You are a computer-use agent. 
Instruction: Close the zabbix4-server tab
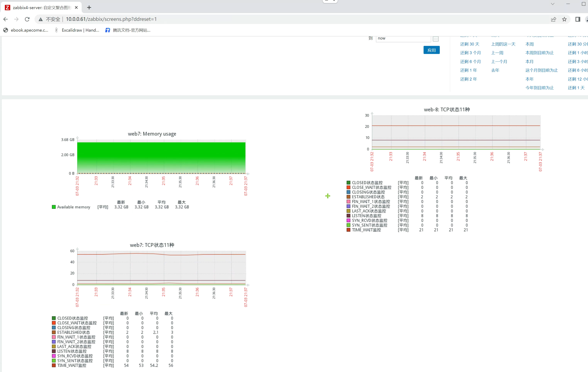click(x=76, y=8)
